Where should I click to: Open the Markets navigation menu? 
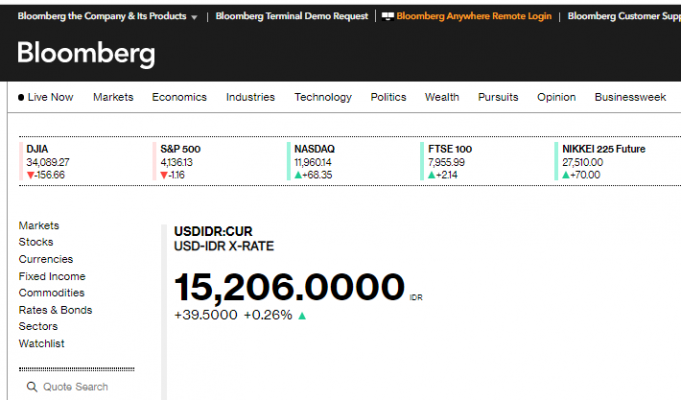pos(113,97)
